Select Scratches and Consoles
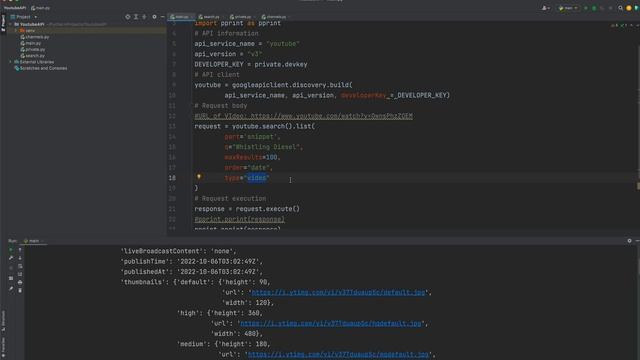The height and width of the screenshot is (360, 640). pyautogui.click(x=41, y=68)
